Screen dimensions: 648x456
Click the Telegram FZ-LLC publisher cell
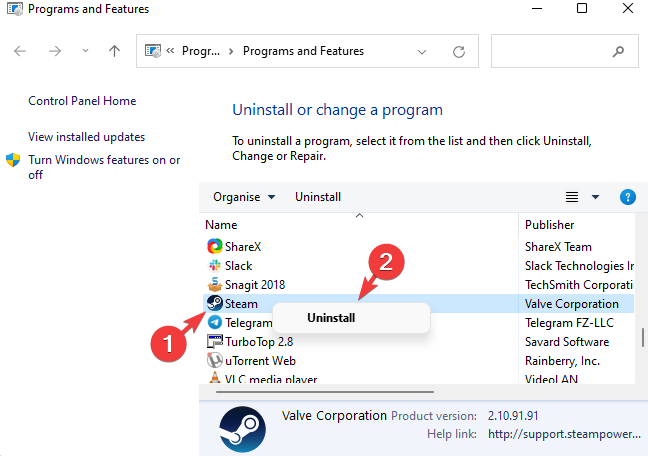(569, 323)
